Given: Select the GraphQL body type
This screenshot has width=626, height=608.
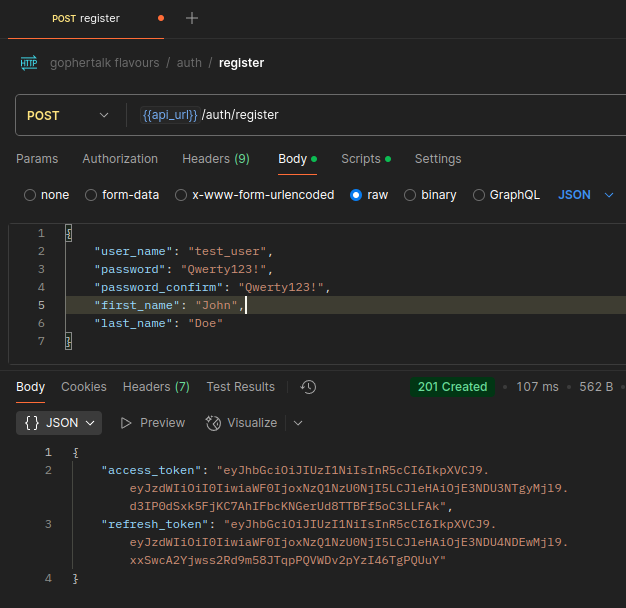Looking at the screenshot, I should [x=479, y=195].
